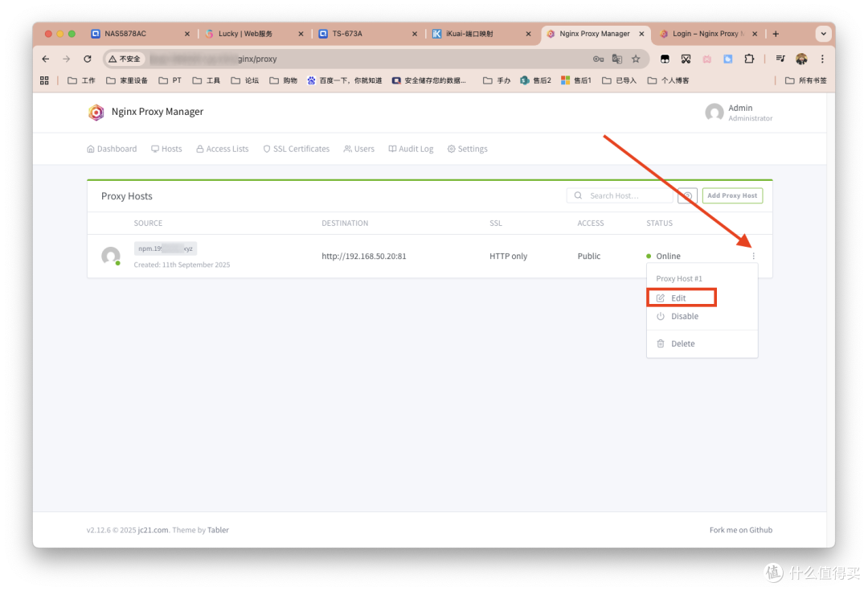Open the Dashboard nav item

tap(112, 149)
